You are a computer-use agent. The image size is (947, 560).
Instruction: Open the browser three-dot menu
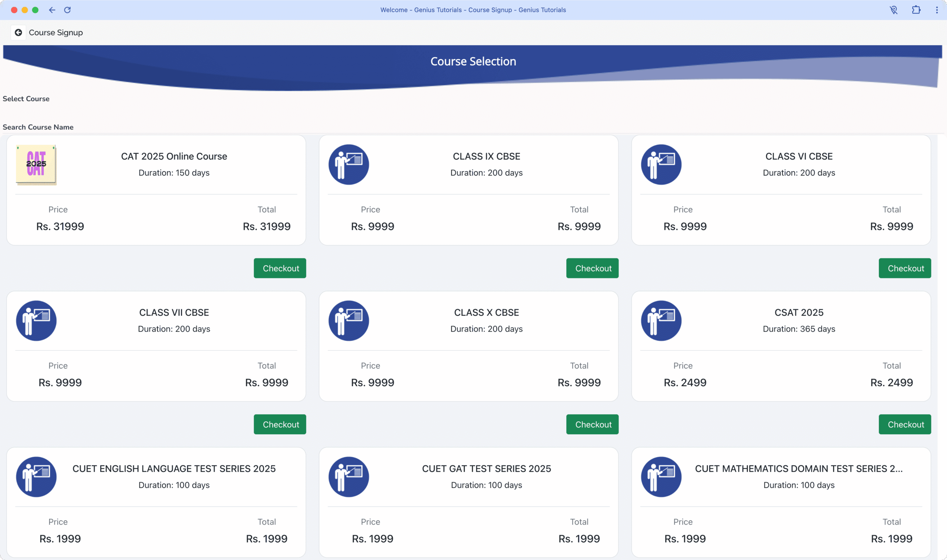click(x=936, y=10)
